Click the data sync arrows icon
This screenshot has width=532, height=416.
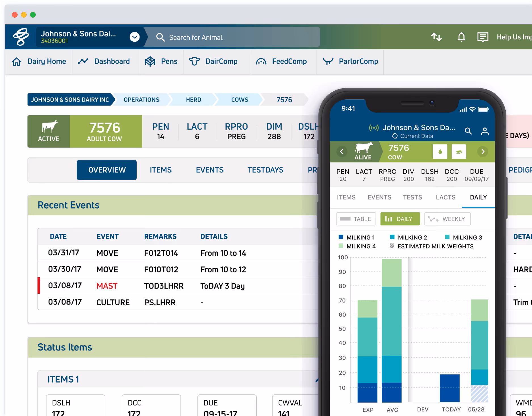coord(436,37)
